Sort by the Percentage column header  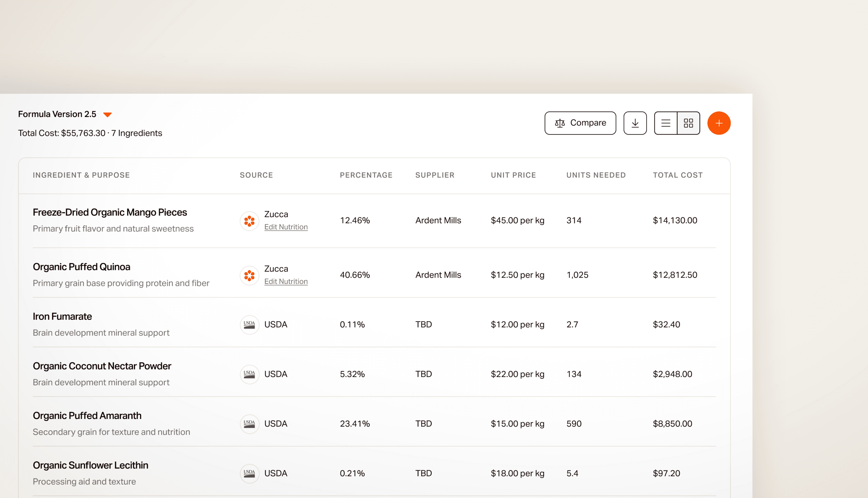(366, 175)
